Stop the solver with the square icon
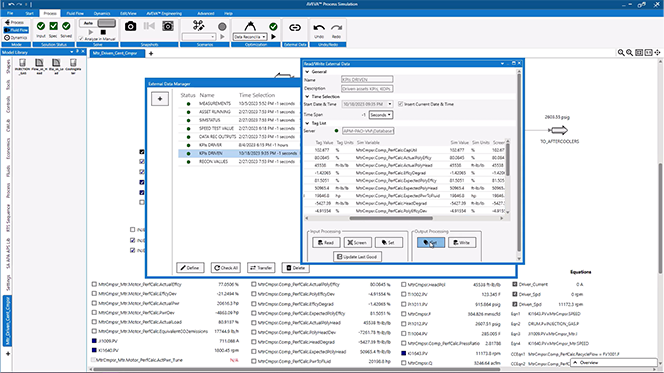664x373 pixels. coord(103,32)
